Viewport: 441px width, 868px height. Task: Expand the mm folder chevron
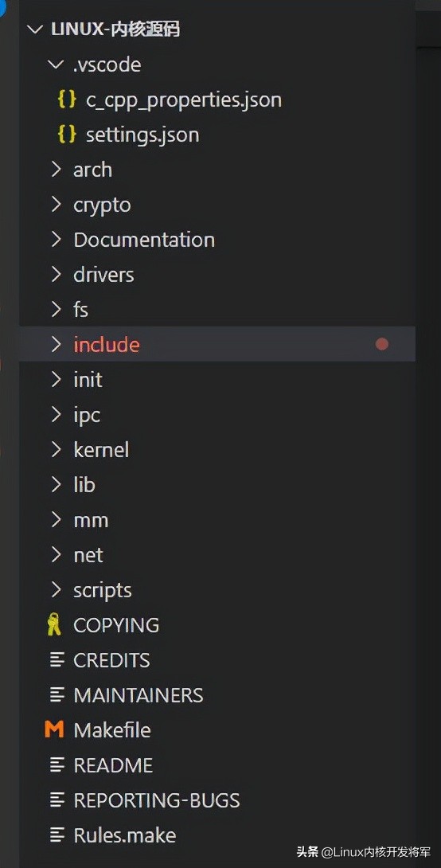[56, 520]
